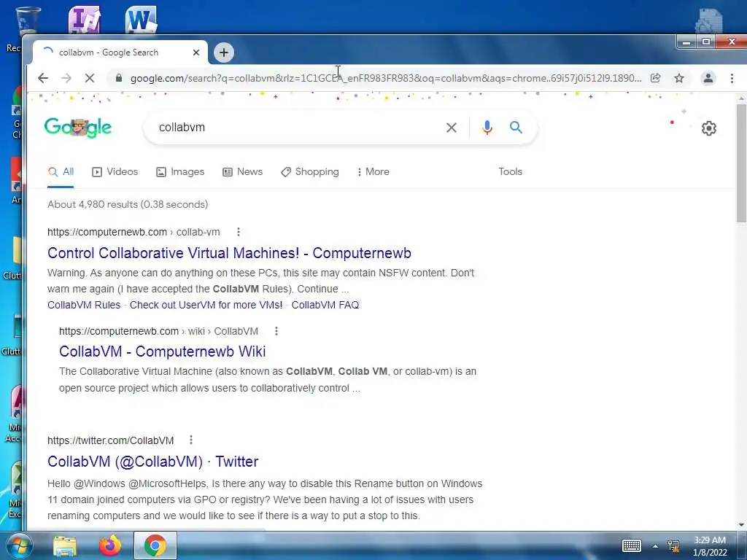
Task: Open the network tray icon
Action: tap(673, 546)
